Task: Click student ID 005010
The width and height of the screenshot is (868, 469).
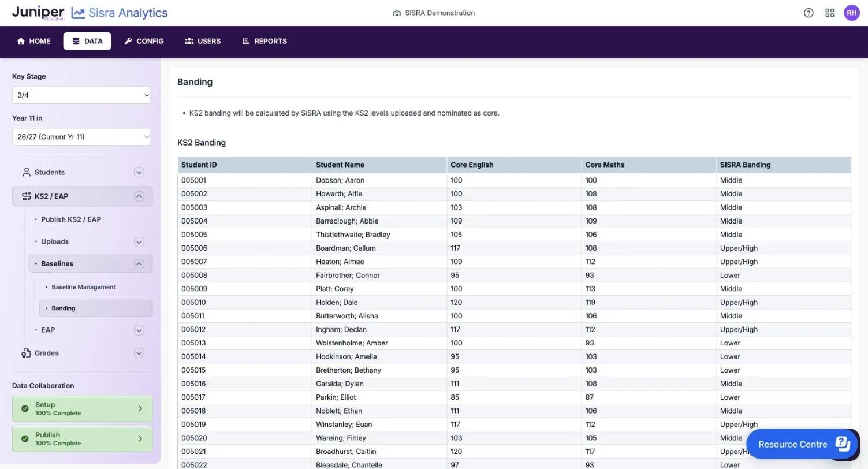Action: (x=193, y=302)
